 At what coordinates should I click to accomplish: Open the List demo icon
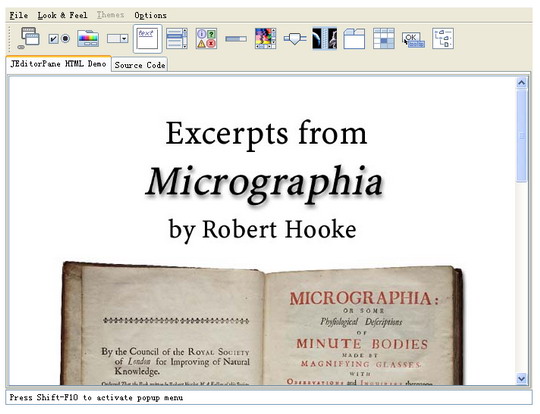pos(177,38)
